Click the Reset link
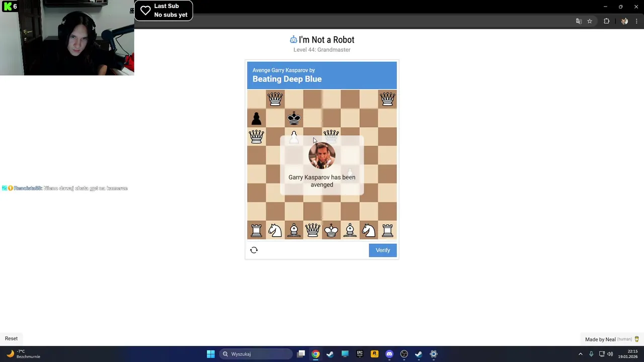 point(11,338)
